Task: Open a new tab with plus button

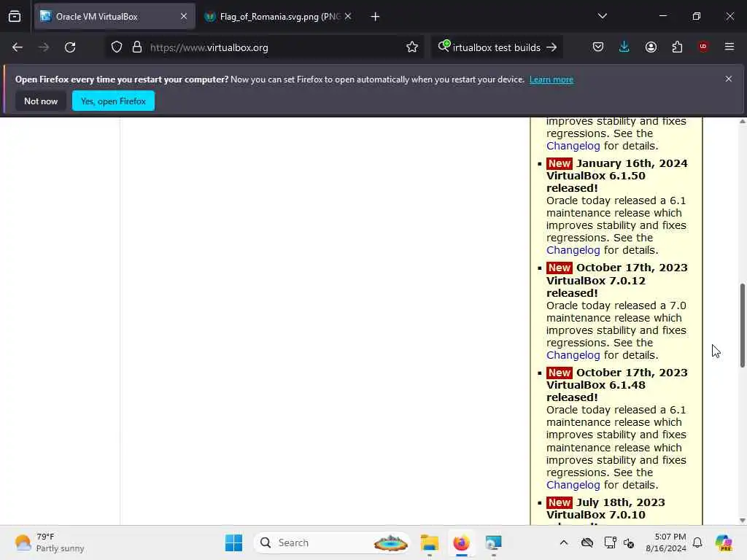Action: (x=375, y=17)
